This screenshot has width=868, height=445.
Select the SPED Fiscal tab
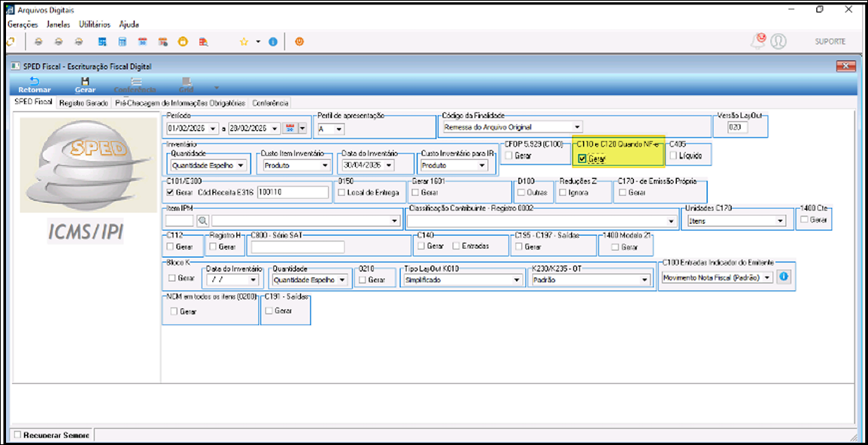pyautogui.click(x=33, y=102)
